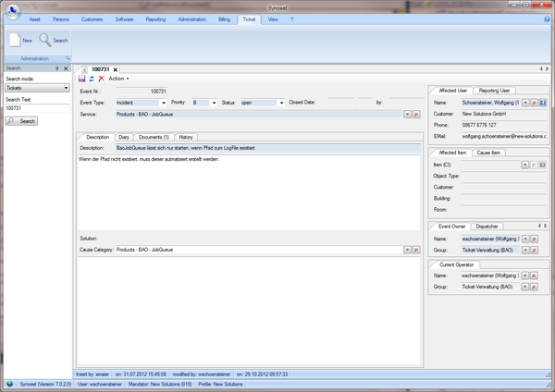Open the Priority dropdown

point(214,103)
